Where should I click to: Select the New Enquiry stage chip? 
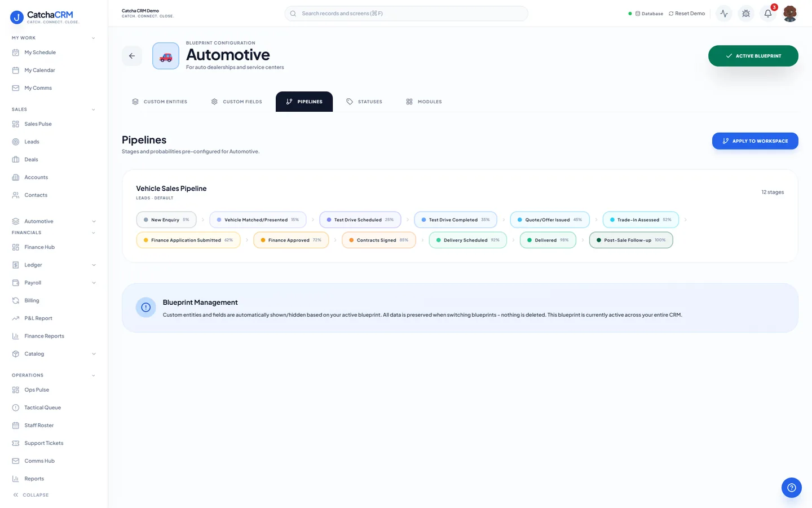166,220
